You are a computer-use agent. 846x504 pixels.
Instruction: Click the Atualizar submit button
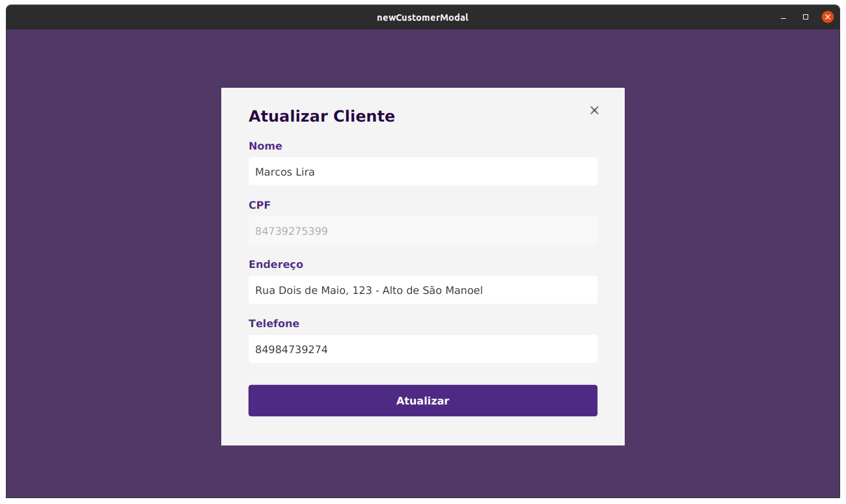(x=423, y=401)
